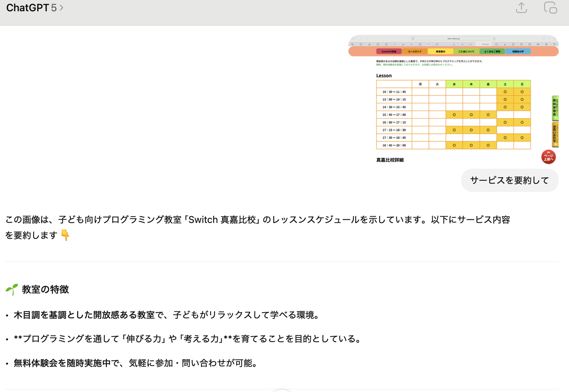
Task: Open the ChatGPT 5 model selector
Action: [x=31, y=8]
